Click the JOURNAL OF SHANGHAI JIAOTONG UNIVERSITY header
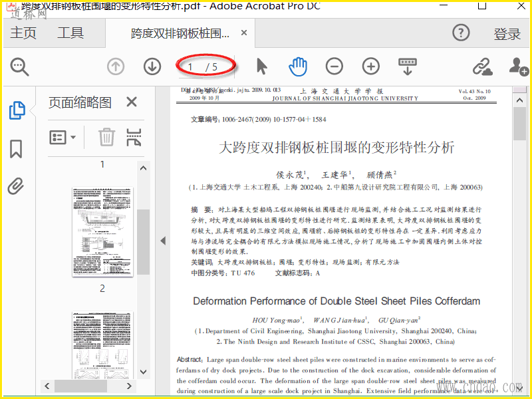 coord(345,98)
